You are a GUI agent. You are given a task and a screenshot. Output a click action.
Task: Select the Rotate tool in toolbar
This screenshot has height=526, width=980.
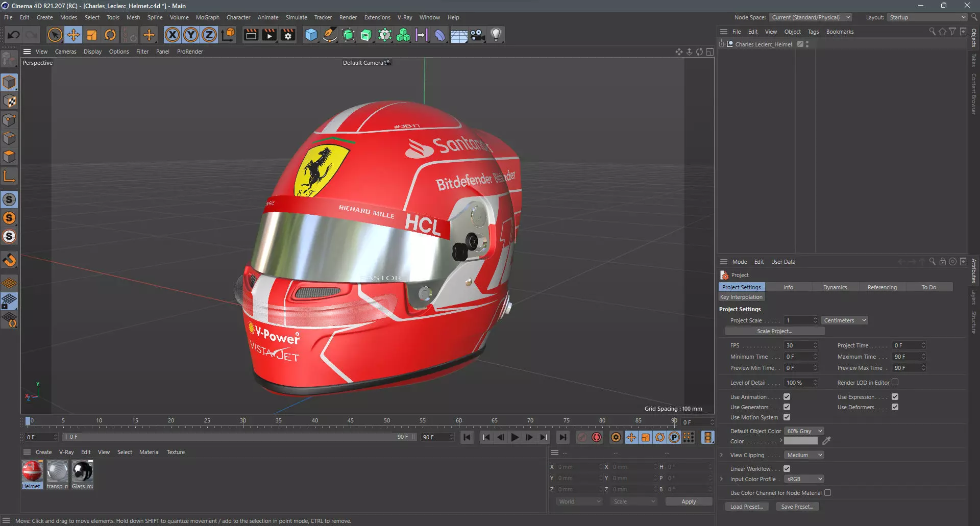pos(110,35)
